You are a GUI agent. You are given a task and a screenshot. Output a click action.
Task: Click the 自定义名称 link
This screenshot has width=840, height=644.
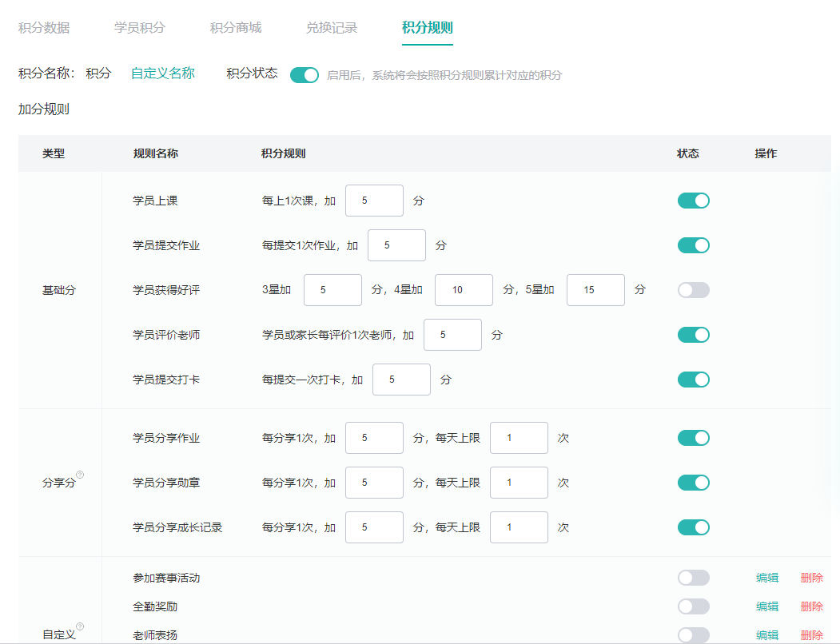(x=162, y=72)
